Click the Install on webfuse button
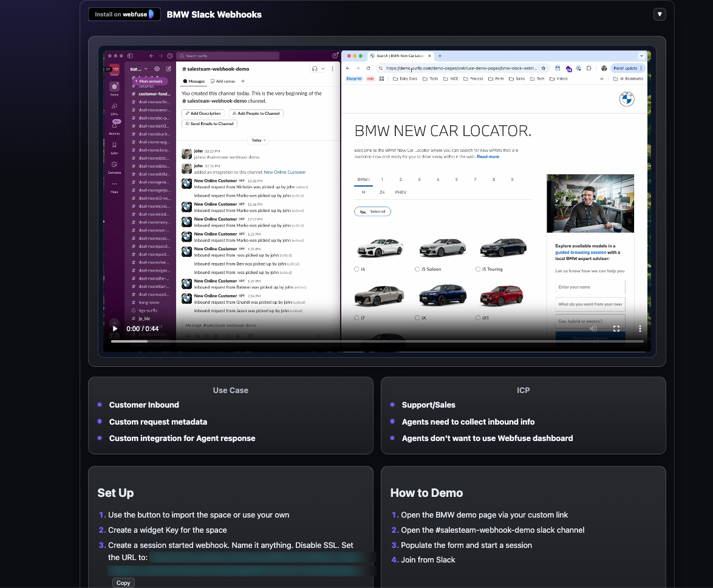The width and height of the screenshot is (713, 588). point(124,14)
